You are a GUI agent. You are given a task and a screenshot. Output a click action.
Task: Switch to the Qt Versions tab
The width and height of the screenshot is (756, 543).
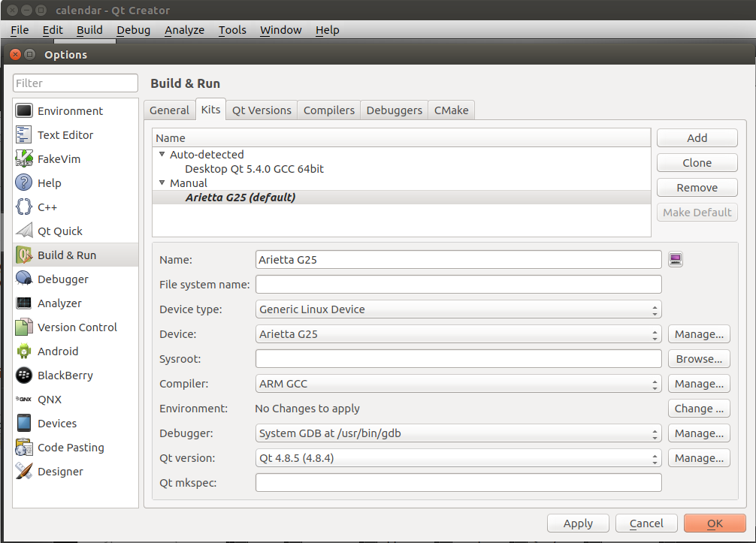[262, 110]
